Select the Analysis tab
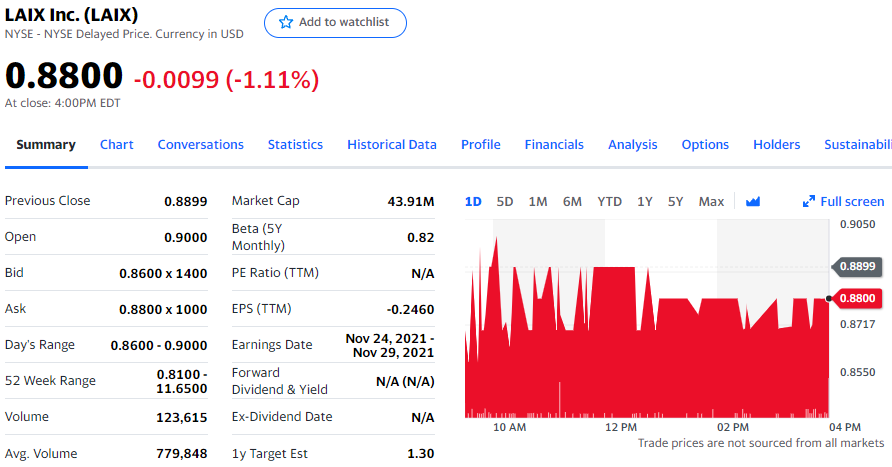The width and height of the screenshot is (892, 467). pyautogui.click(x=633, y=144)
